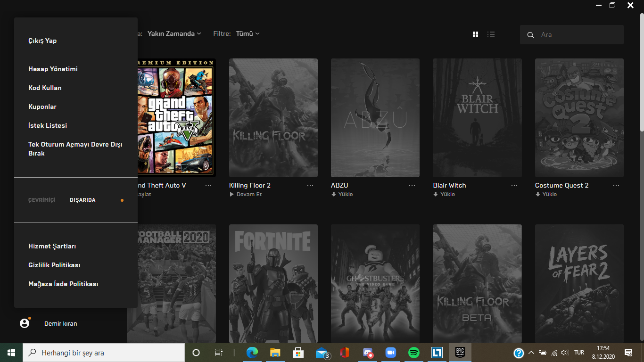
Task: Select the Football Manager 2020 cover
Action: point(177,284)
